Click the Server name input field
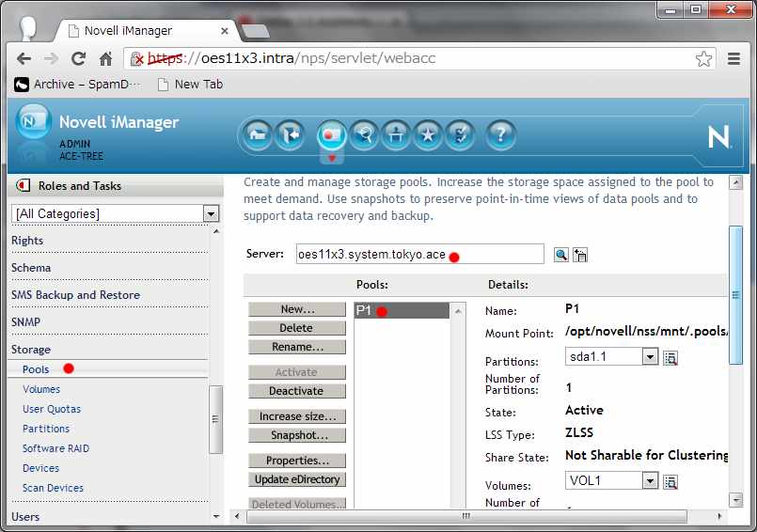This screenshot has width=757, height=532. pos(420,254)
